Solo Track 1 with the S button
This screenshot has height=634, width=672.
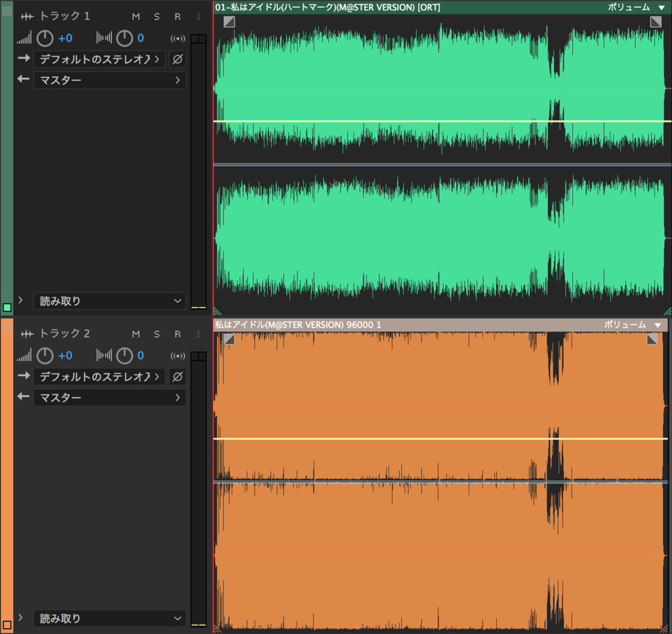click(x=157, y=16)
